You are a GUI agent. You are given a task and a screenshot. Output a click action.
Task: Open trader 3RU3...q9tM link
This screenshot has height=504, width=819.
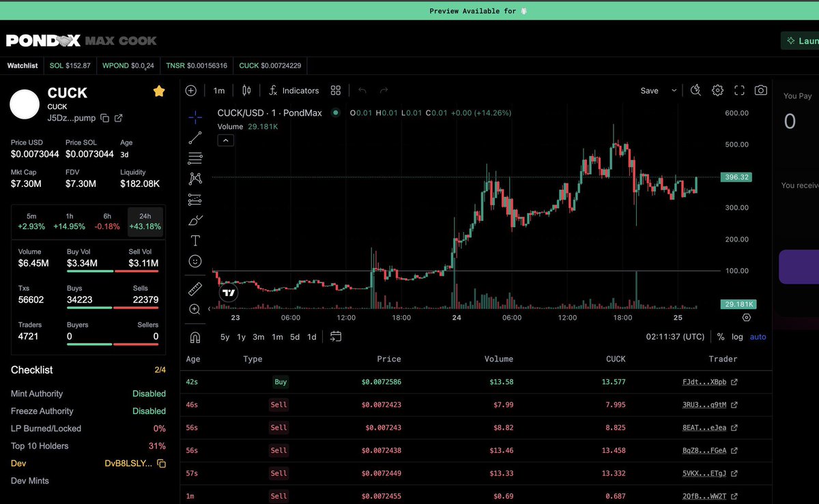point(710,404)
